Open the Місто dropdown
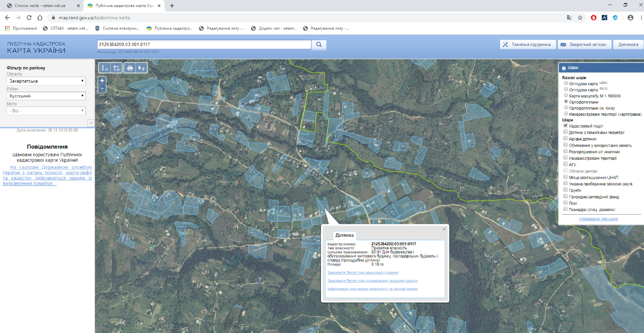644x333 pixels. (x=46, y=111)
